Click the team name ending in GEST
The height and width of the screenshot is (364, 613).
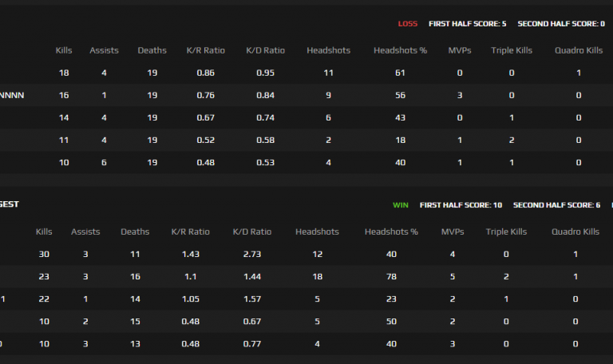coord(10,204)
